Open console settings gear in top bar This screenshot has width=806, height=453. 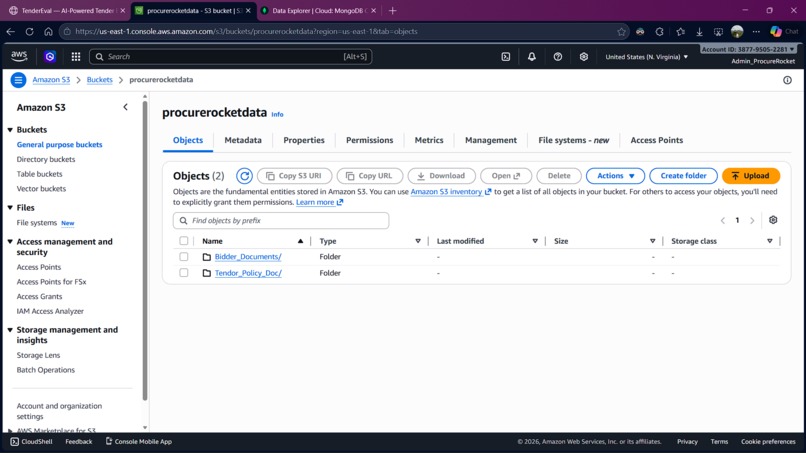click(583, 57)
